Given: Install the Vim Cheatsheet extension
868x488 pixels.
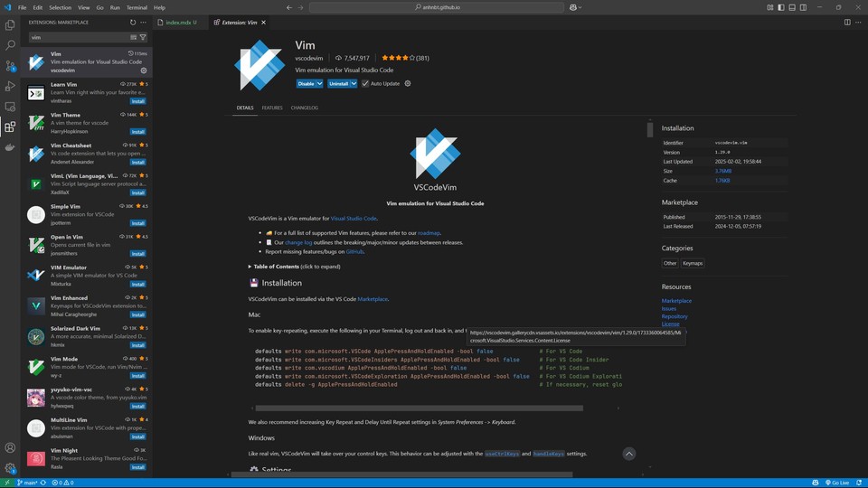Looking at the screenshot, I should (137, 162).
